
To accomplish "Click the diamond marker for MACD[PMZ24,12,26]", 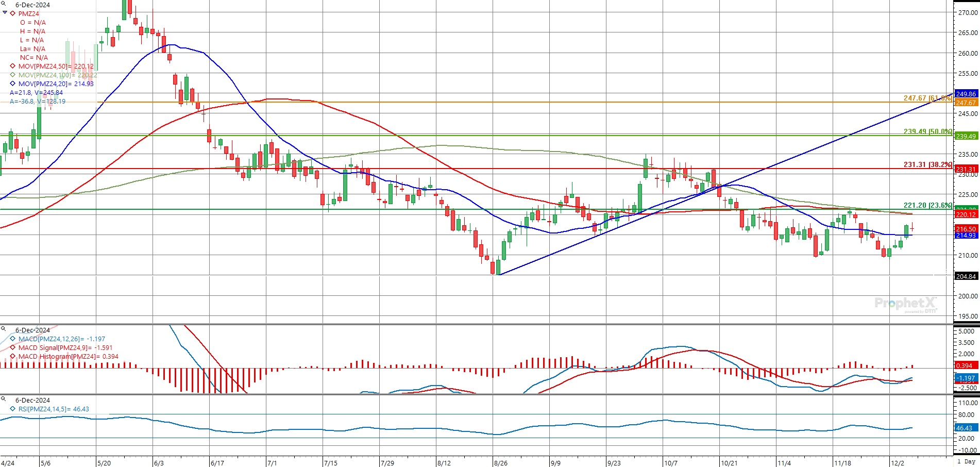I will coord(13,339).
